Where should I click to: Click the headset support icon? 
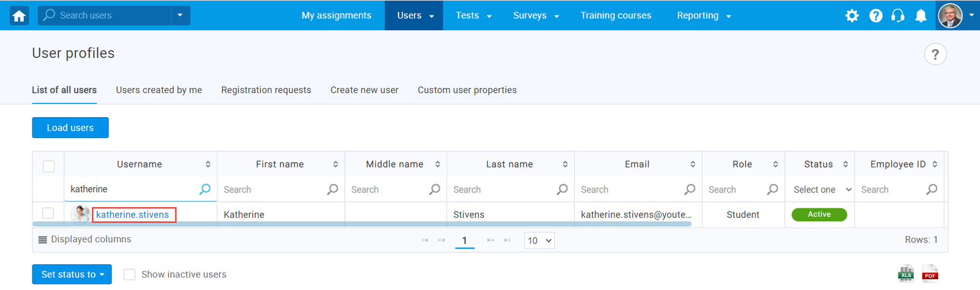(x=898, y=16)
